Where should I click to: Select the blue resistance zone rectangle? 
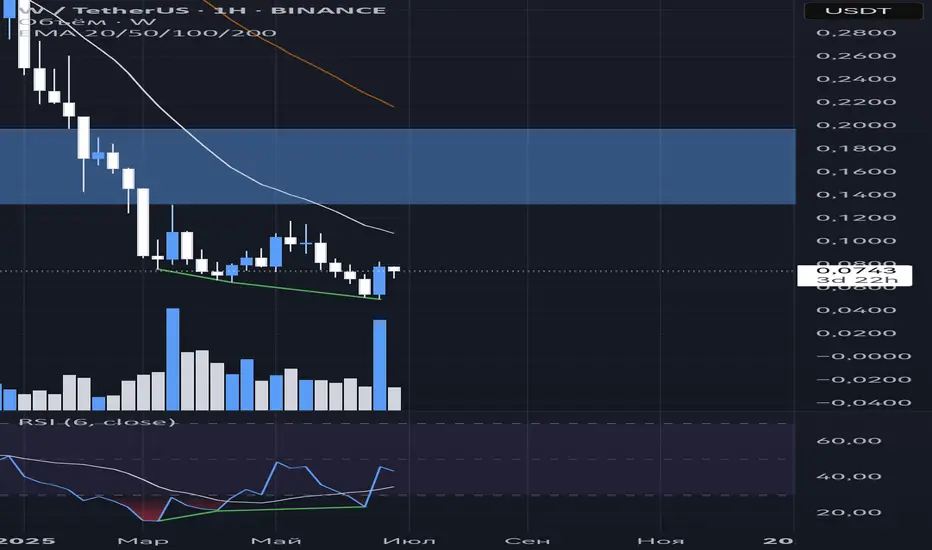[397, 166]
